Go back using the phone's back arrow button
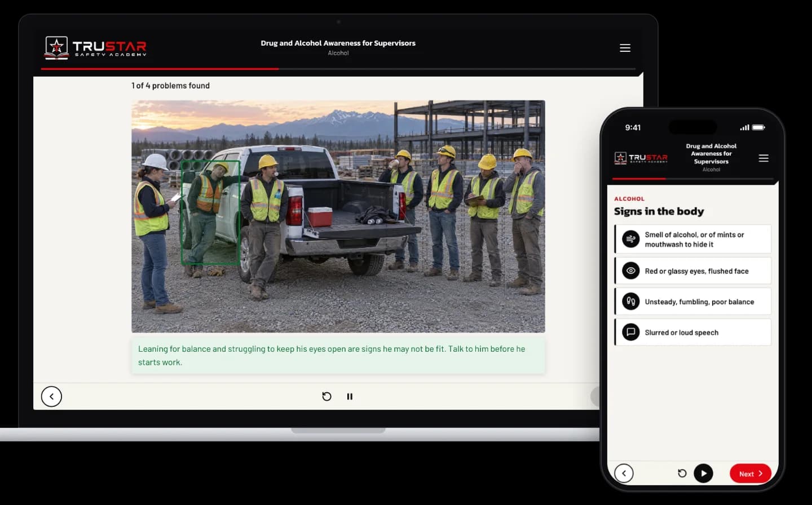This screenshot has width=812, height=505. 624,473
